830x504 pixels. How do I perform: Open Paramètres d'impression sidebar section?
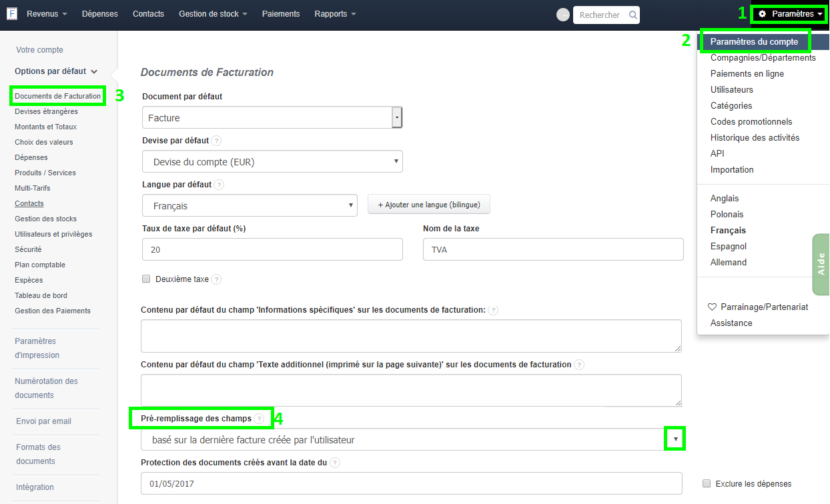[x=37, y=348]
